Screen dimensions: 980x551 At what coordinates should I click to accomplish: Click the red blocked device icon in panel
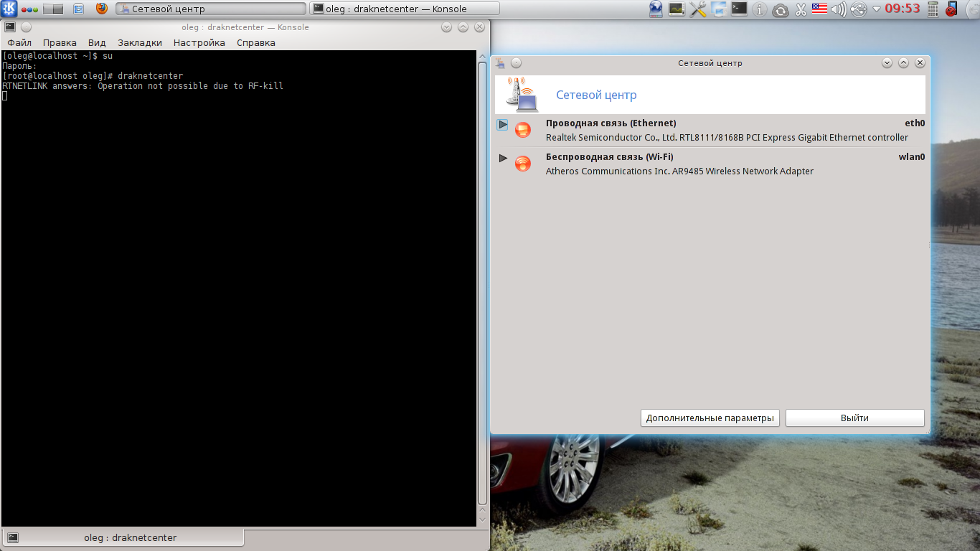coord(952,9)
